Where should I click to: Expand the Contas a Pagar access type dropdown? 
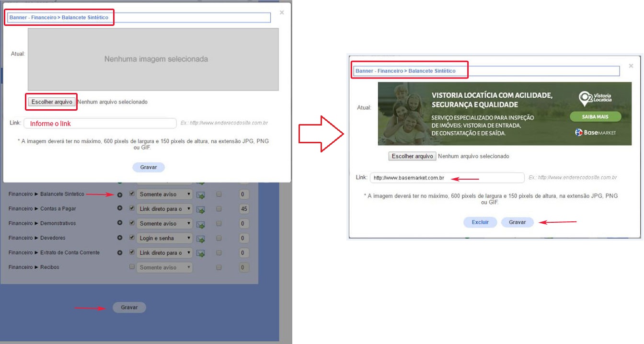165,209
